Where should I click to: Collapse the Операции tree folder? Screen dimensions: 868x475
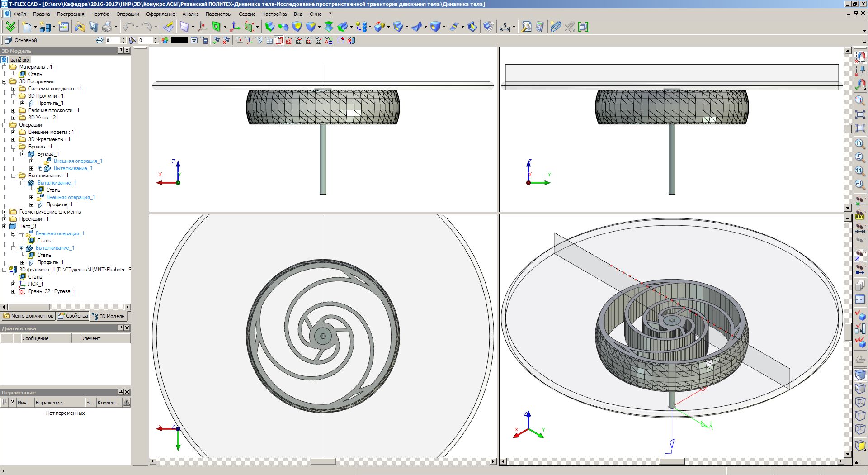(x=5, y=125)
